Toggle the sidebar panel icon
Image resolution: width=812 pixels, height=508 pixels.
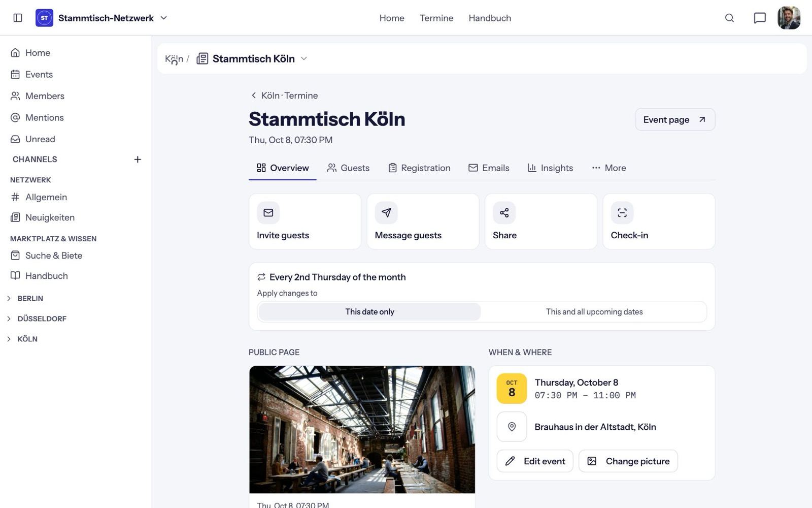pos(18,18)
